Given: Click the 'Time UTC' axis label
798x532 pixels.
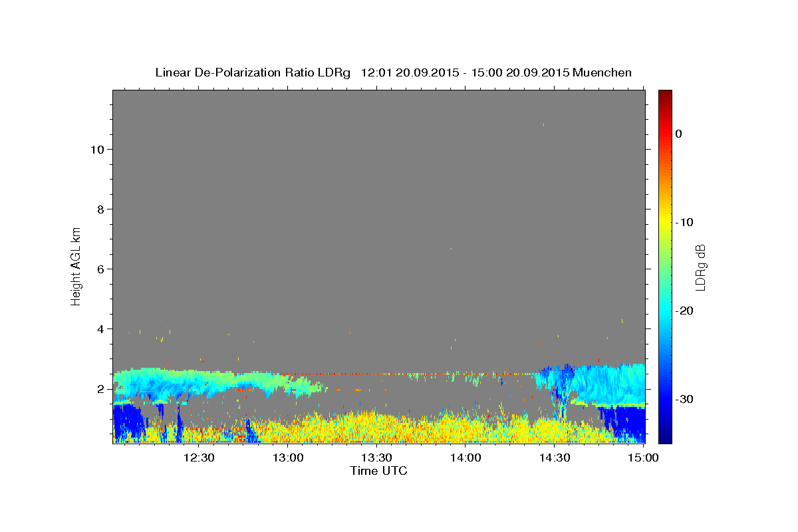Looking at the screenshot, I should coord(378,471).
